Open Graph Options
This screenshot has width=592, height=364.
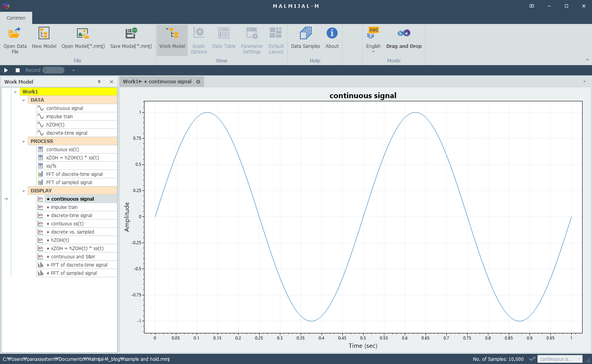pyautogui.click(x=199, y=40)
